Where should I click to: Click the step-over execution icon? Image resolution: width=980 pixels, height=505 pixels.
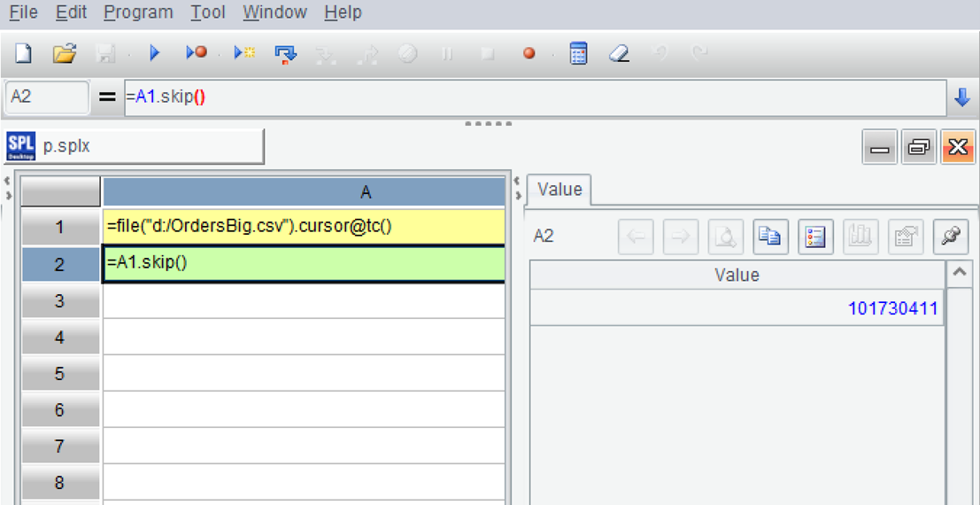[285, 54]
